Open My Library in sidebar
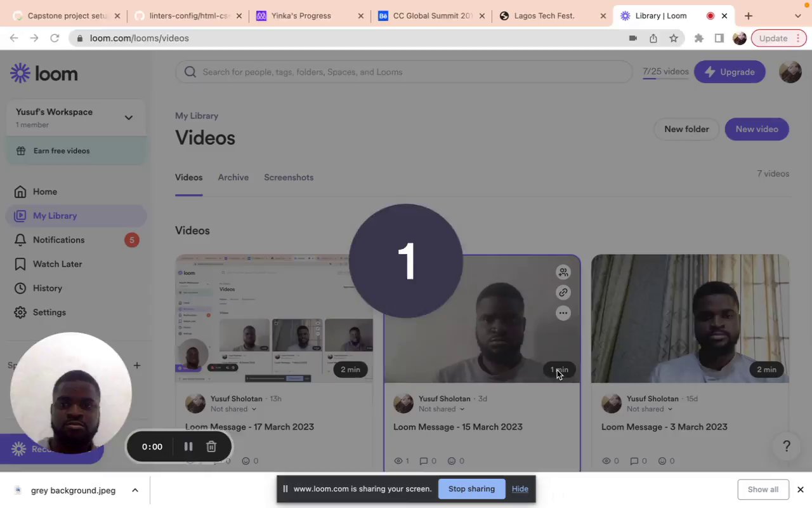Image resolution: width=812 pixels, height=508 pixels. pos(76,216)
